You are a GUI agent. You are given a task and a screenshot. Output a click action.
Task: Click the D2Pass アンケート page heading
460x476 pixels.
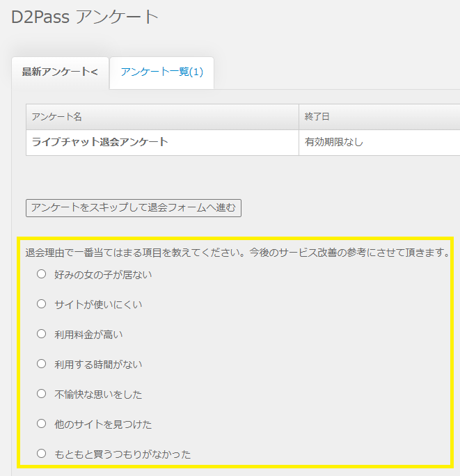(x=85, y=17)
